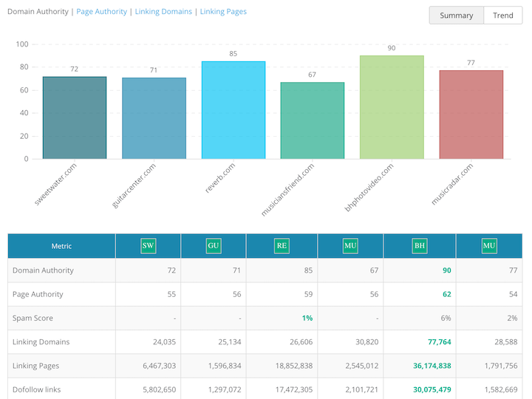Select the RE badge in the table header
The height and width of the screenshot is (399, 532).
pyautogui.click(x=282, y=245)
